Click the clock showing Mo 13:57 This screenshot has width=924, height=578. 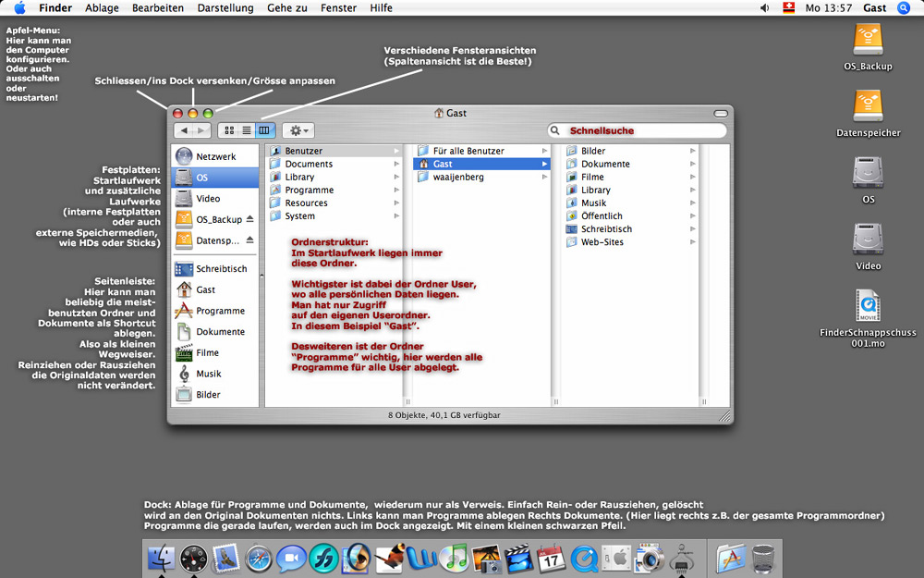click(829, 7)
